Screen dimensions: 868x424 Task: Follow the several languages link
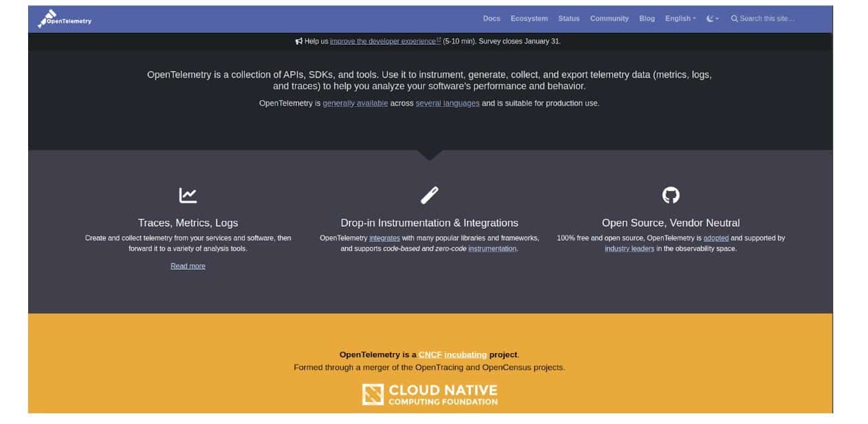[447, 104]
